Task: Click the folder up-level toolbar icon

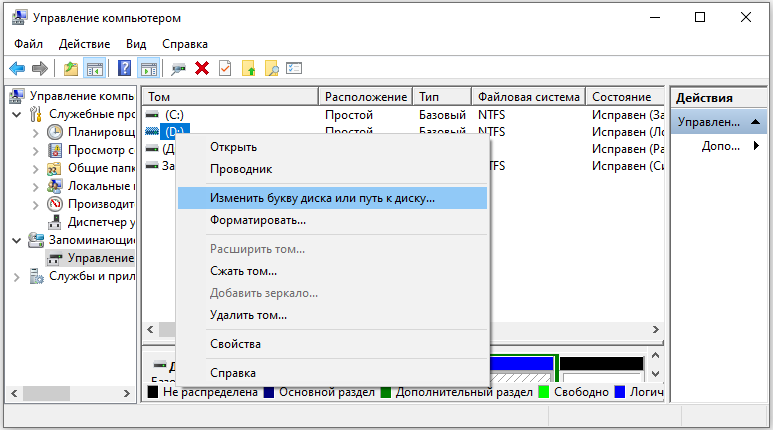Action: 71,68
